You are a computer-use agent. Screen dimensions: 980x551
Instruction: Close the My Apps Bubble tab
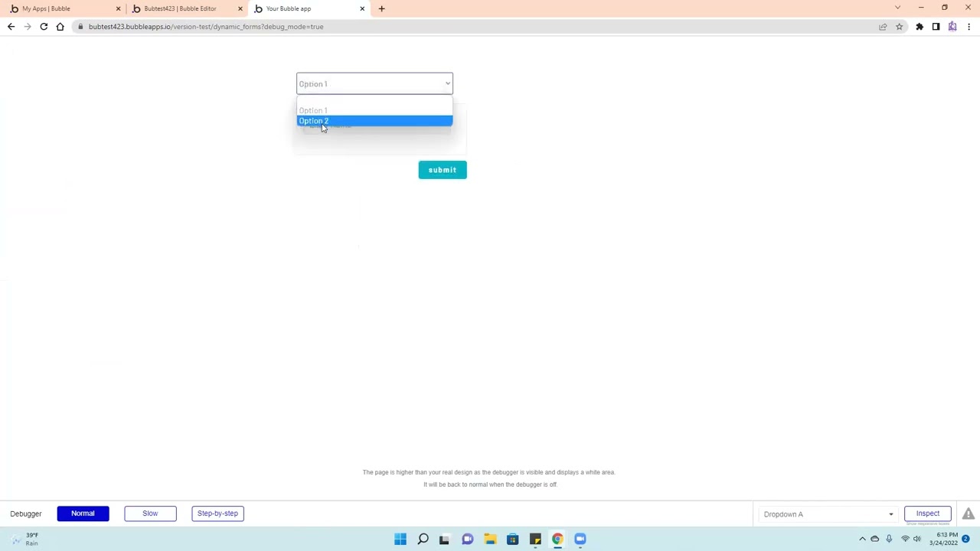click(x=118, y=8)
